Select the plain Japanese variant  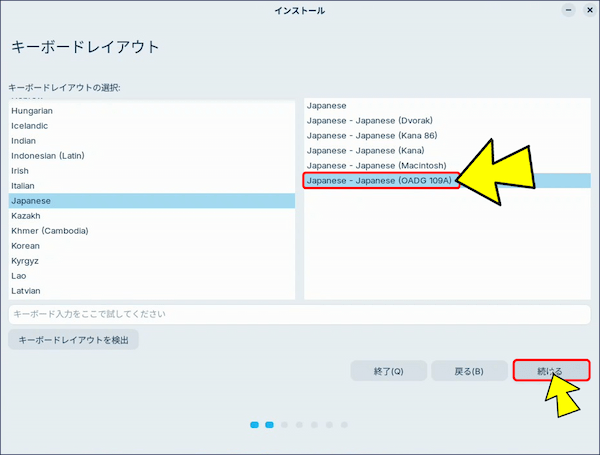click(x=328, y=105)
